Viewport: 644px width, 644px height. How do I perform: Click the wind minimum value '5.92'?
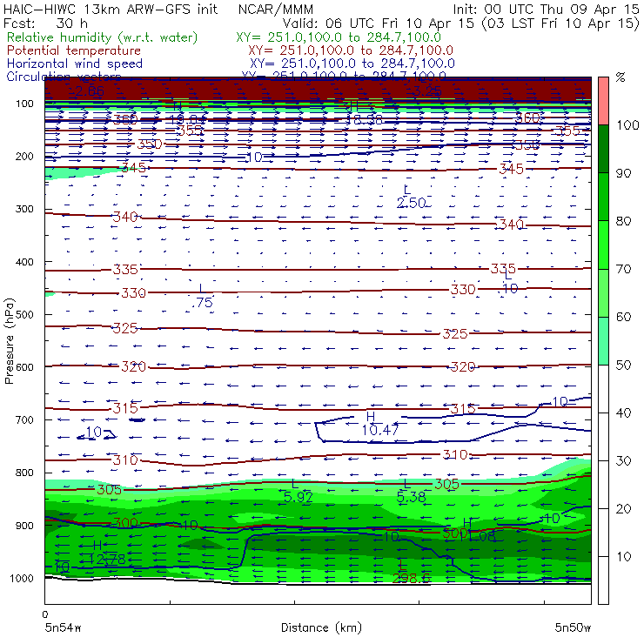pyautogui.click(x=299, y=497)
